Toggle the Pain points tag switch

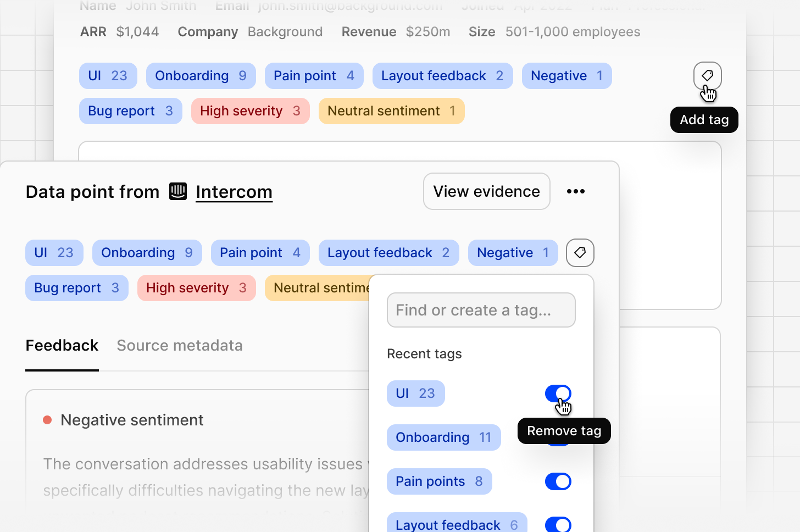(x=558, y=481)
